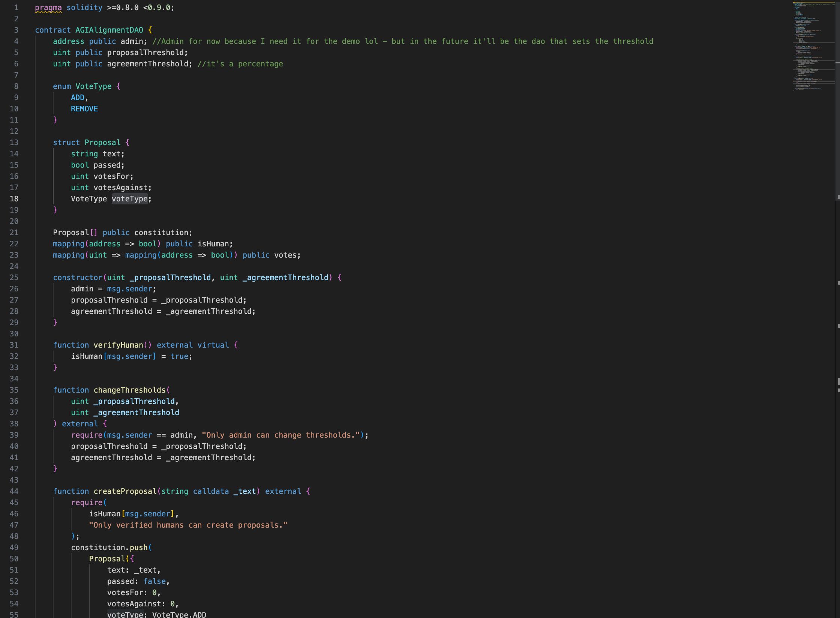Click the 'changeThresholds' function name
Viewport: 840px width, 618px height.
pos(129,390)
